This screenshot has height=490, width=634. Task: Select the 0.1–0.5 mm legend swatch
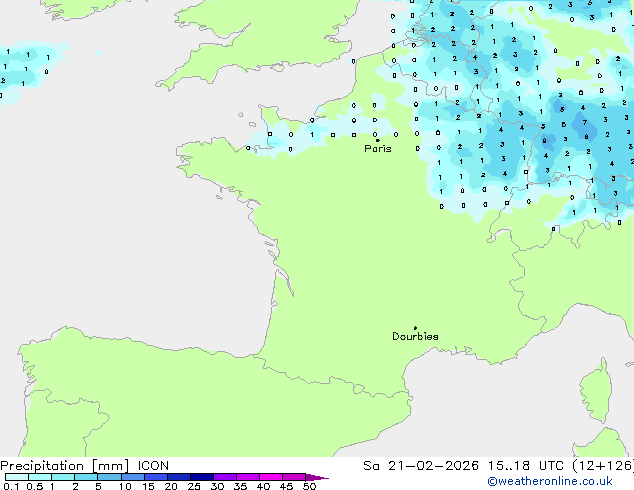point(17,477)
